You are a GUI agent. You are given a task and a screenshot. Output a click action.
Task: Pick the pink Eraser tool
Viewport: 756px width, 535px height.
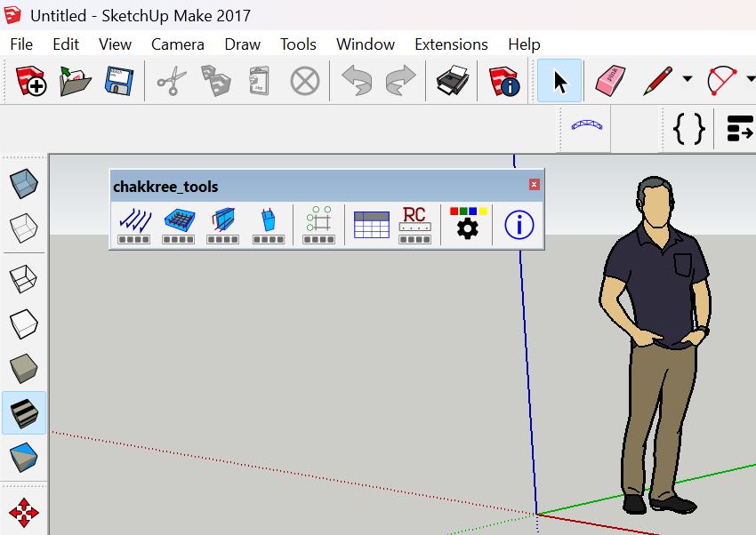(x=610, y=80)
